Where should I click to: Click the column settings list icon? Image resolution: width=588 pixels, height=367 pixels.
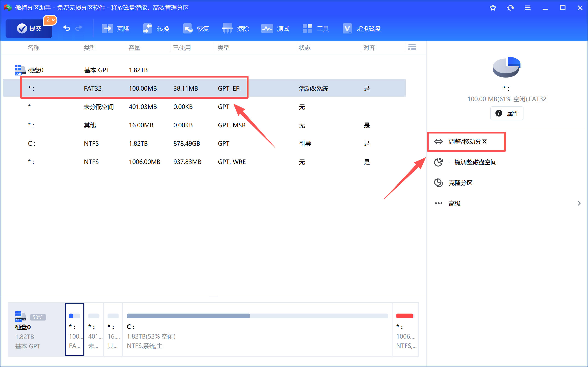pyautogui.click(x=412, y=47)
